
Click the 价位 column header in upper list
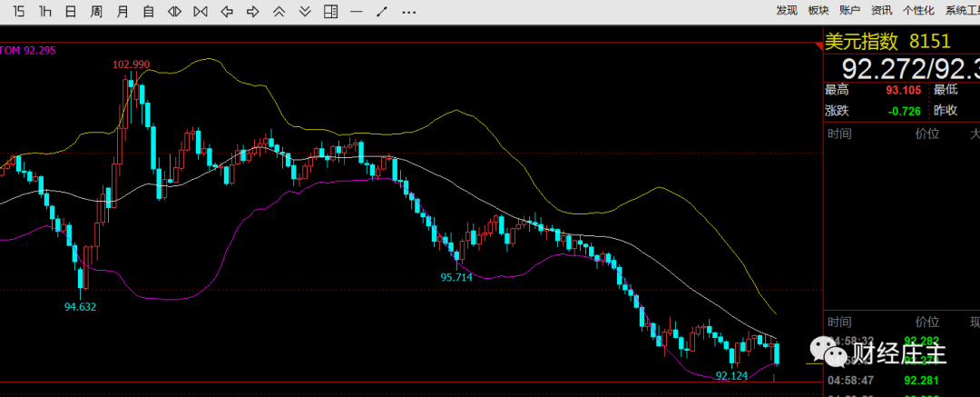[x=927, y=134]
